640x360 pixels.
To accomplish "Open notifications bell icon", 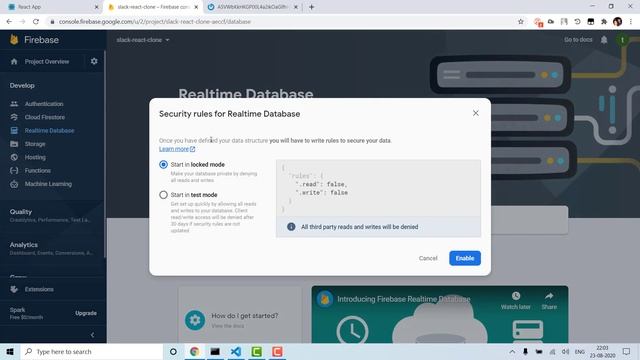I will coord(604,40).
